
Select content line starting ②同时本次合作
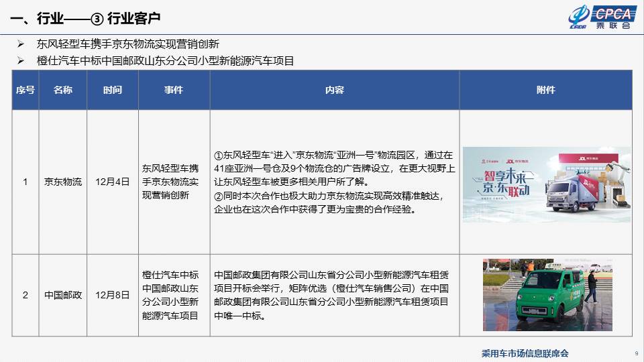[329, 202]
